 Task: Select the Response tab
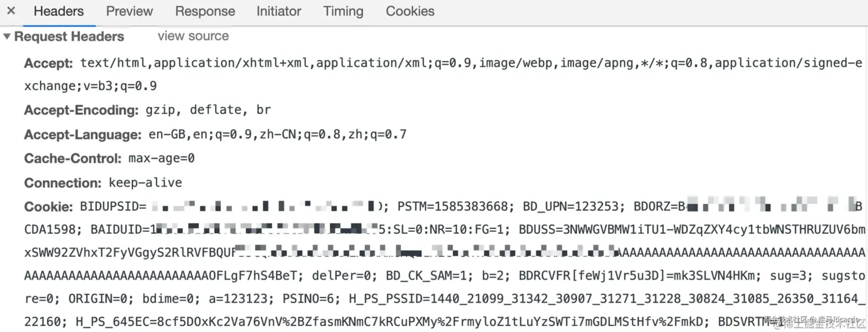click(x=205, y=11)
